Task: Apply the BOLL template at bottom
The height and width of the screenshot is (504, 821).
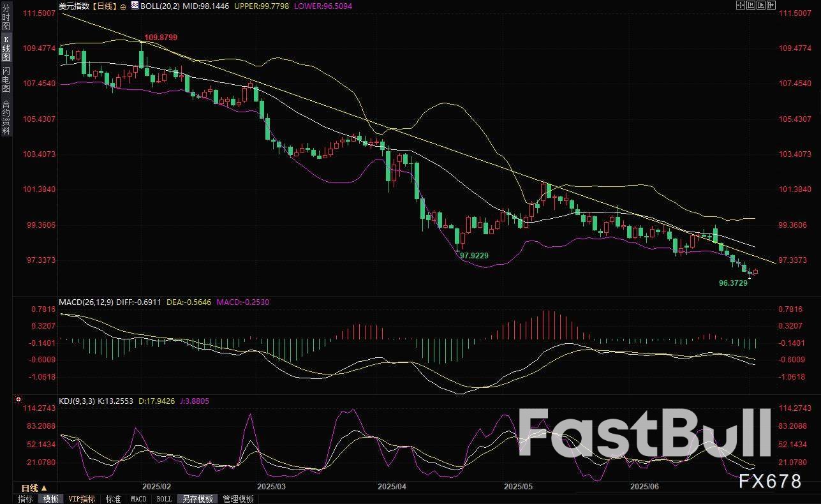Action: click(x=164, y=499)
